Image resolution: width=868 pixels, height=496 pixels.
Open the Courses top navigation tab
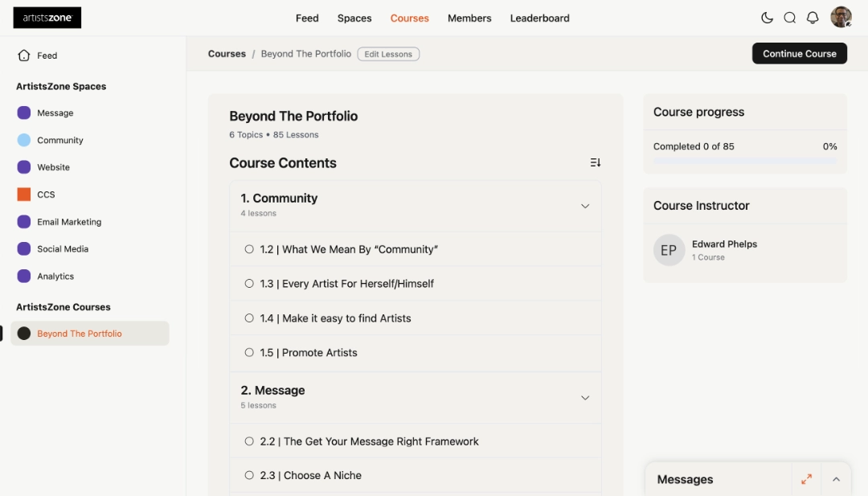click(x=410, y=18)
